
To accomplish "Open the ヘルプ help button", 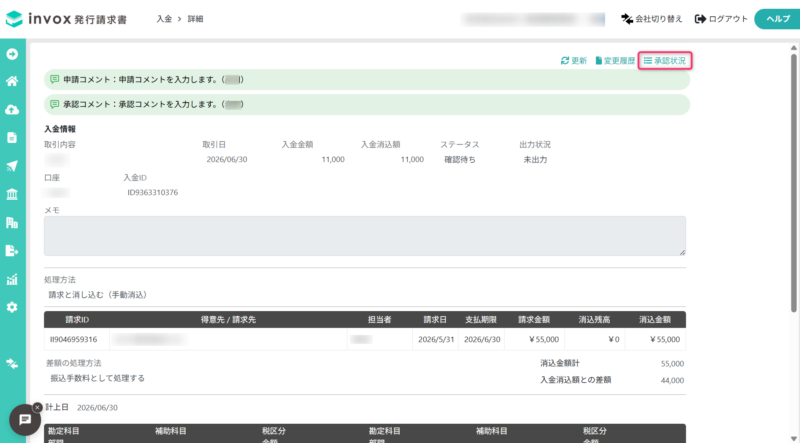I will point(777,19).
